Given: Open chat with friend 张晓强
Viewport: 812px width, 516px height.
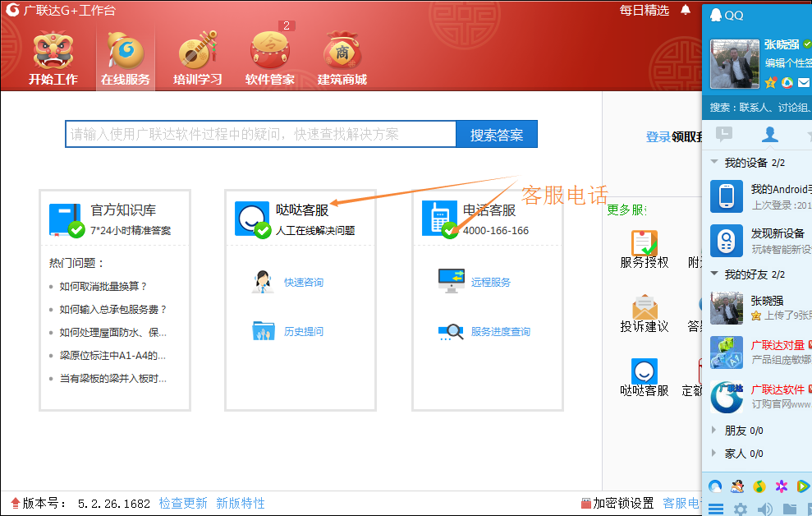Looking at the screenshot, I should 757,308.
